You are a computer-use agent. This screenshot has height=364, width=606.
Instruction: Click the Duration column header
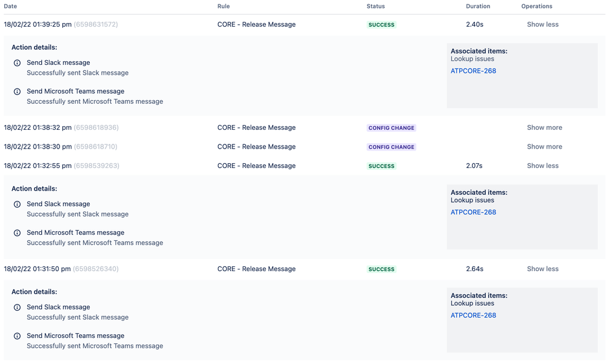tap(478, 7)
